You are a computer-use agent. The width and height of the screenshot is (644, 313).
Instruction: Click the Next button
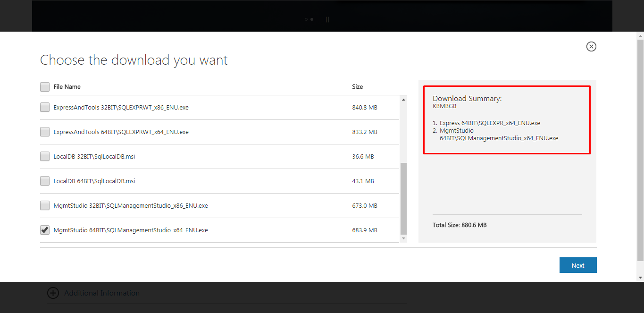pyautogui.click(x=578, y=265)
